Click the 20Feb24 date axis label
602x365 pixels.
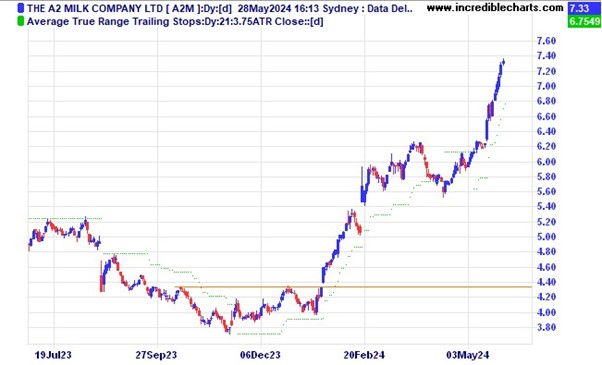point(364,355)
